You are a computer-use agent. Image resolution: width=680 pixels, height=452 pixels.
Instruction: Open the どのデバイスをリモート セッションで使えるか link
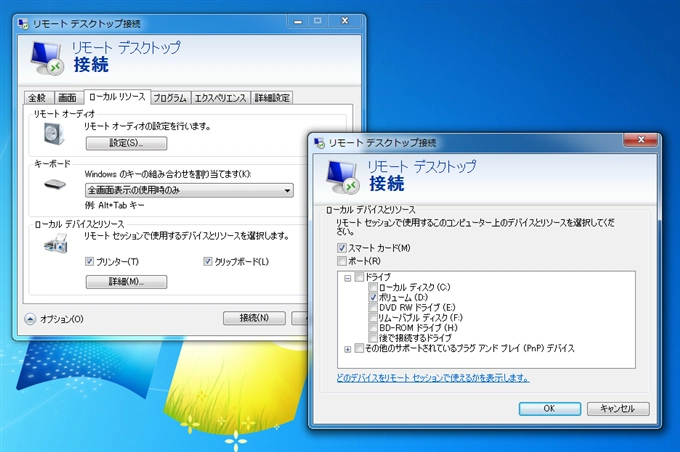433,378
